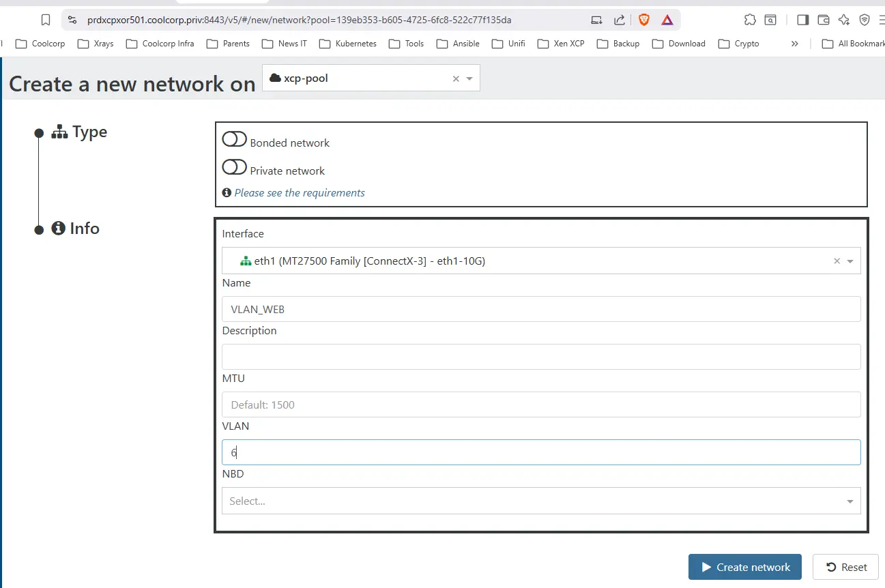Open the browser Extensions puzzle icon
885x588 pixels.
[750, 20]
